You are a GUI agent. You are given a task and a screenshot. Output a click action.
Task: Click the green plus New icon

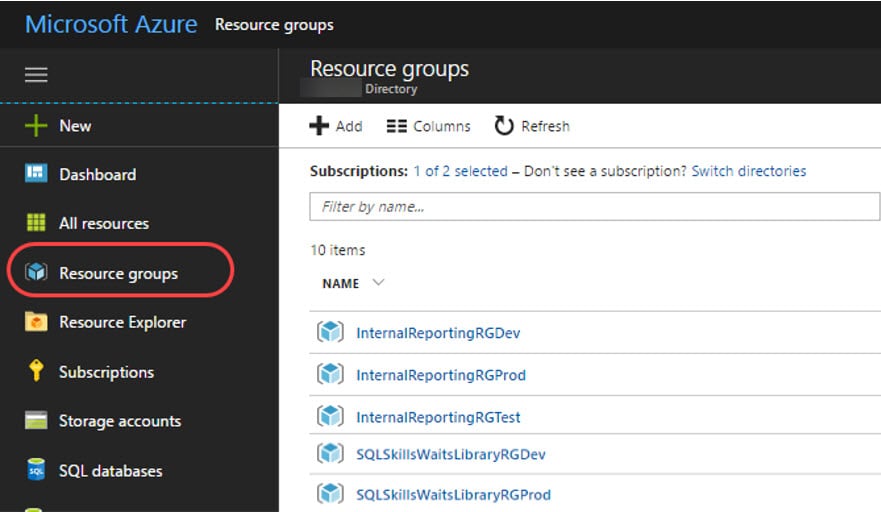tap(36, 125)
